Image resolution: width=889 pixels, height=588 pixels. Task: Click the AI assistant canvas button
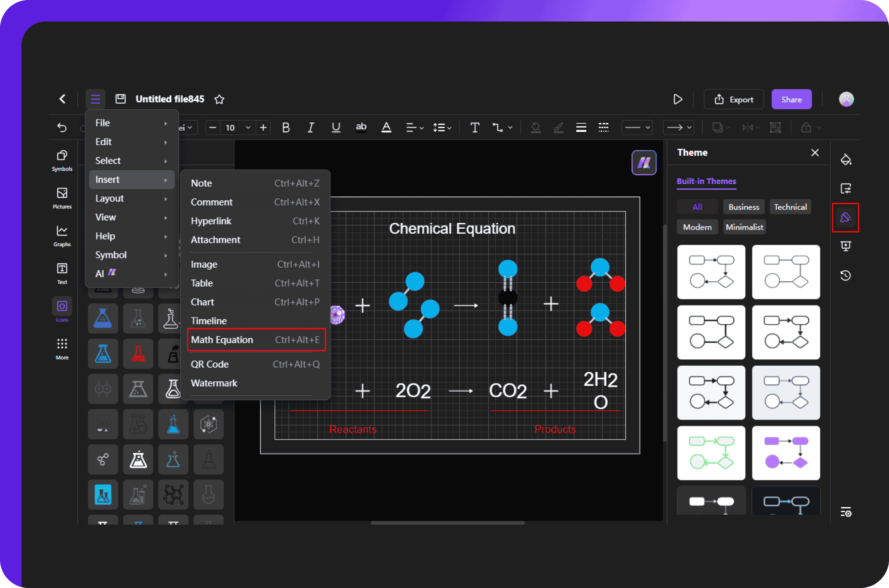[644, 163]
